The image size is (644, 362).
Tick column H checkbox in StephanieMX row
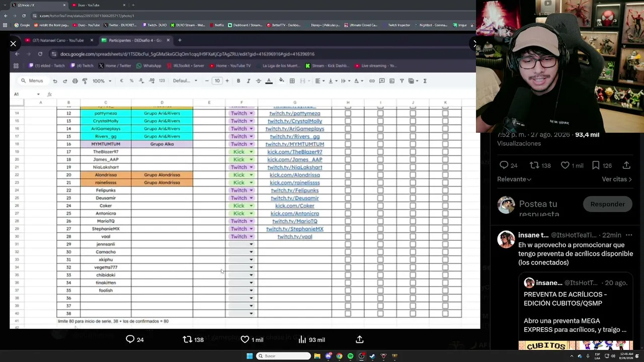click(348, 229)
